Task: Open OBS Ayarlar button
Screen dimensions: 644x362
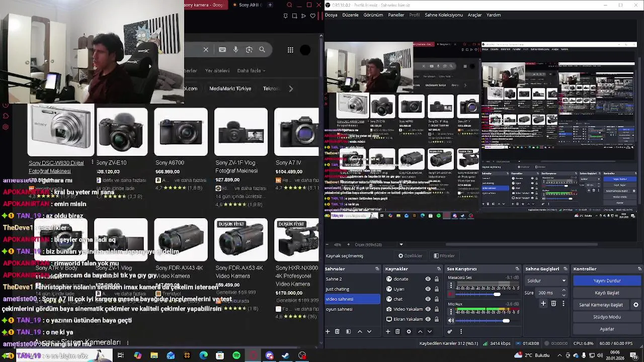Action: pos(607,329)
